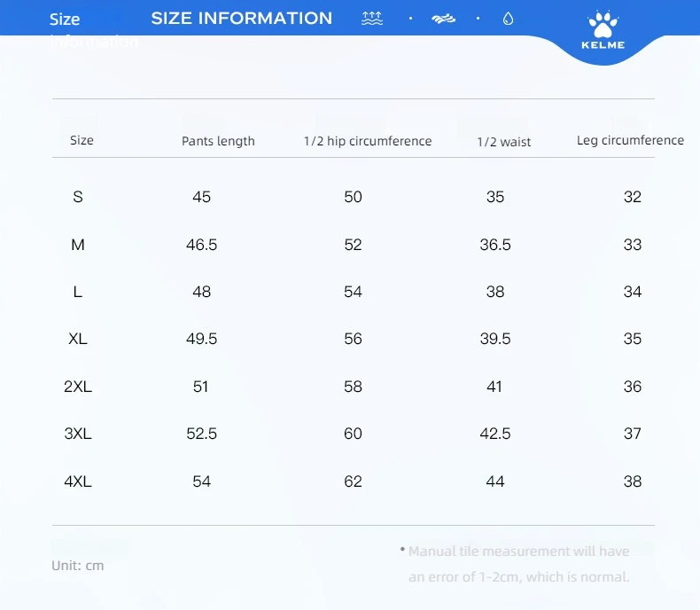This screenshot has width=700, height=610.
Task: Select the Size column header
Action: [82, 140]
